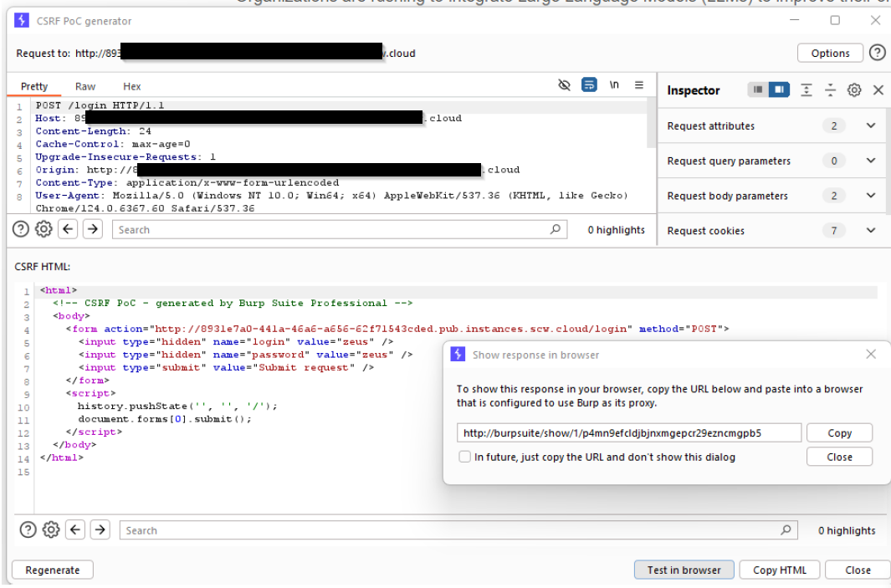
Task: Minimize the CSRF PoC generator window
Action: tap(795, 20)
